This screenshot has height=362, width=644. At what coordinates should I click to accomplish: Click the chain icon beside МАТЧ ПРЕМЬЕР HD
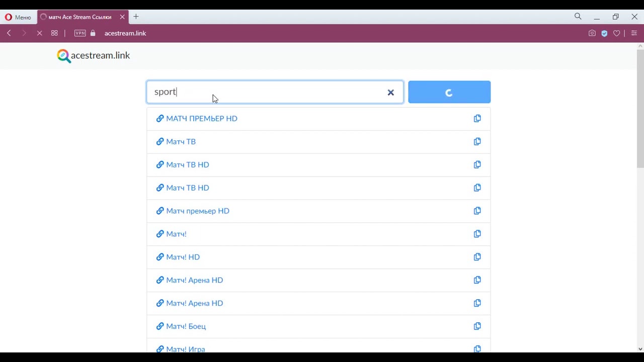pyautogui.click(x=160, y=119)
